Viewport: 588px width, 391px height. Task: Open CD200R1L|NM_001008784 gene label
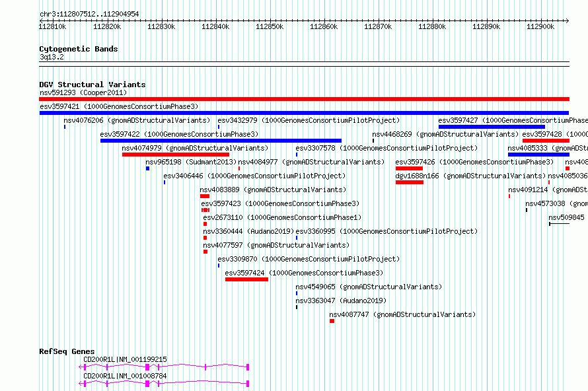pos(125,376)
